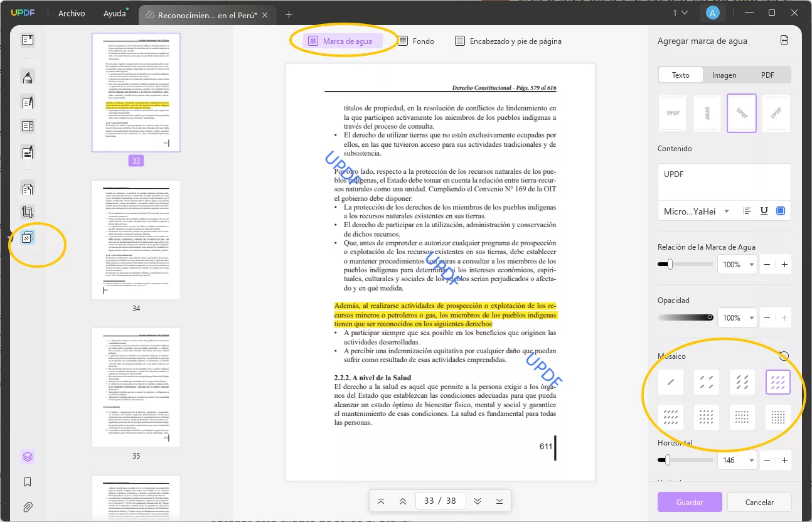This screenshot has height=522, width=812.
Task: Open the Organize Pages tool
Action: coord(28,188)
